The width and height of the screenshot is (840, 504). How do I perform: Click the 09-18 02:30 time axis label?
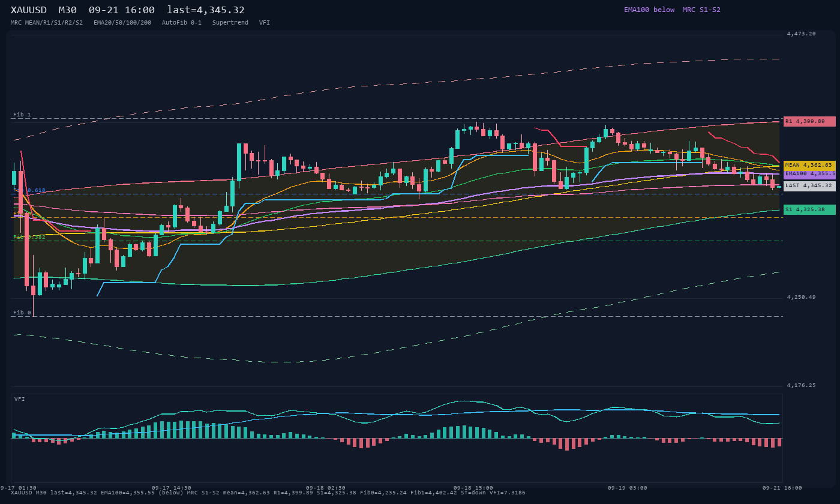click(326, 488)
